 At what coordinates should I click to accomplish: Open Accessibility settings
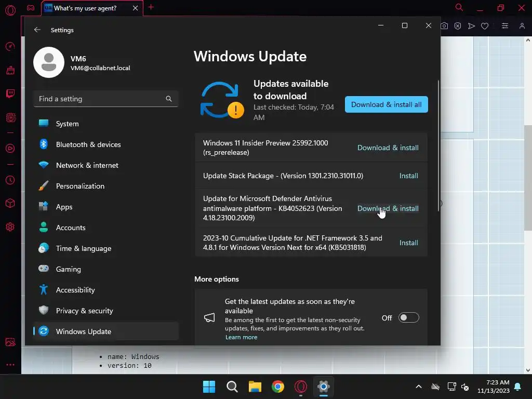[106, 290]
